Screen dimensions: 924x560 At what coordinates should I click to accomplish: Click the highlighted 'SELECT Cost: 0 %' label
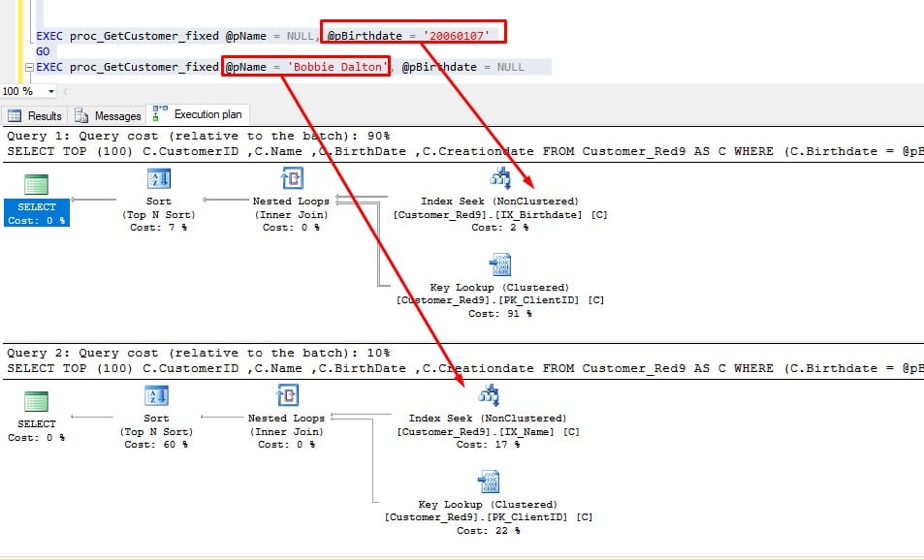(x=37, y=214)
